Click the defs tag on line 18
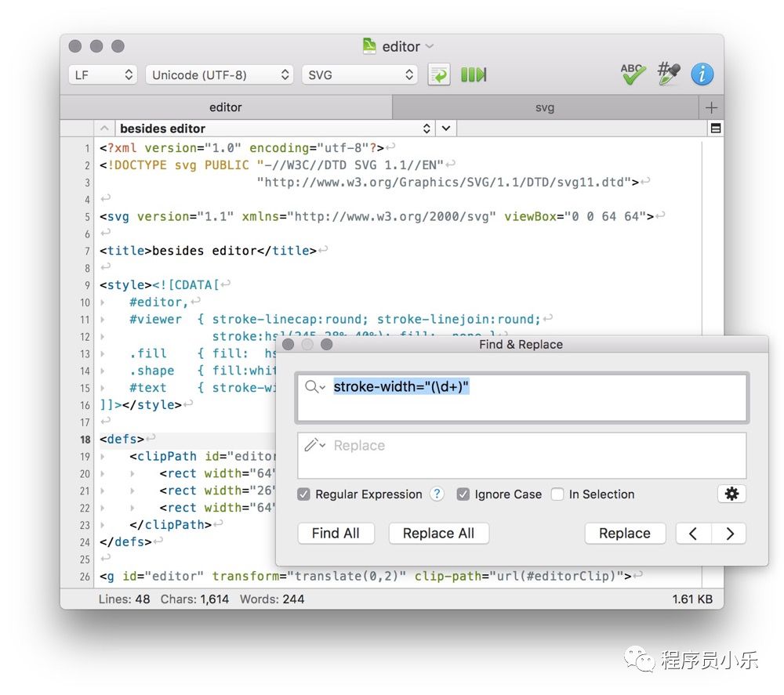Screen dimensions: 784x695 point(122,440)
